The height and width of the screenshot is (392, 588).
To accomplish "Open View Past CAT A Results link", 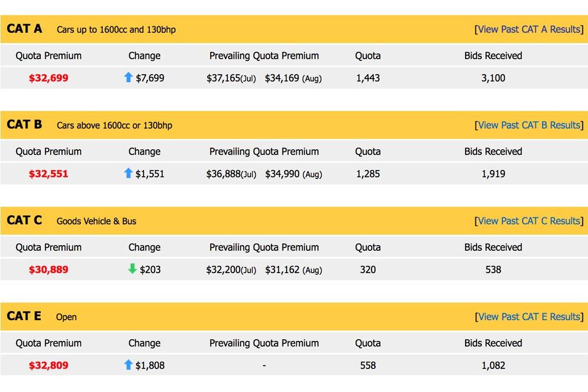I will coord(528,29).
